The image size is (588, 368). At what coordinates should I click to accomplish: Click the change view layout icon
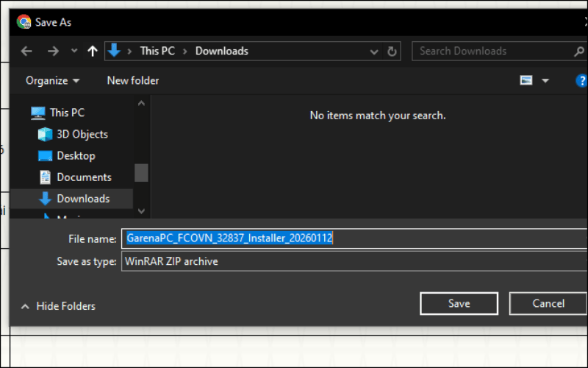point(526,81)
